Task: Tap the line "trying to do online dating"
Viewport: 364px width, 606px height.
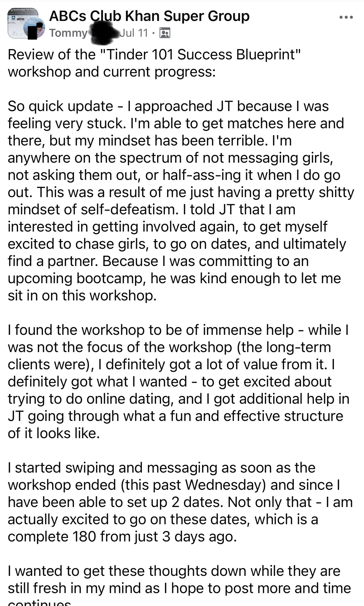Action: click(178, 399)
